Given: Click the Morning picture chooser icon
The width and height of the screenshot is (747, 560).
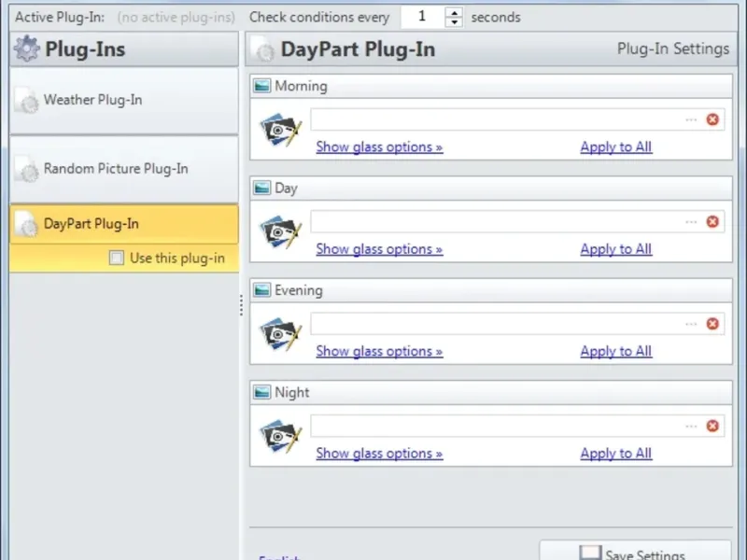Looking at the screenshot, I should 280,130.
